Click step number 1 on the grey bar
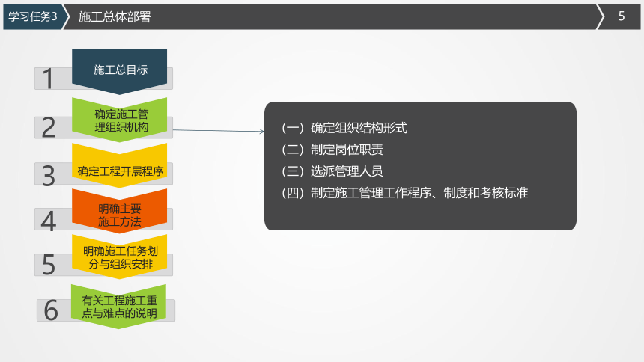 click(48, 79)
